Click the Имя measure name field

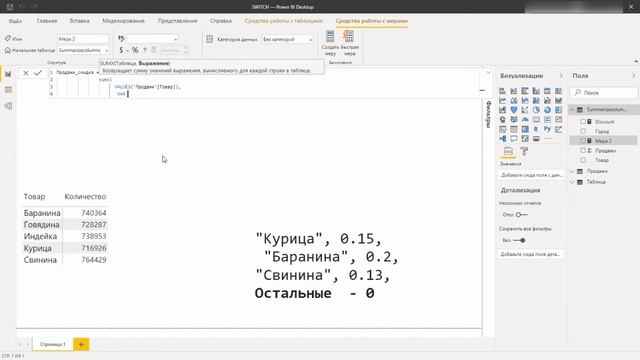(83, 39)
